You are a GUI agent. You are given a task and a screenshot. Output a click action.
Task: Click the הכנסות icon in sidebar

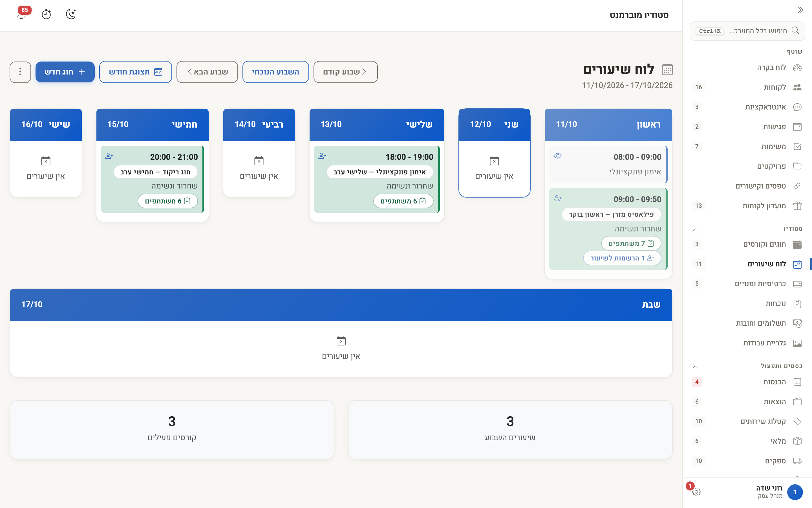(797, 382)
